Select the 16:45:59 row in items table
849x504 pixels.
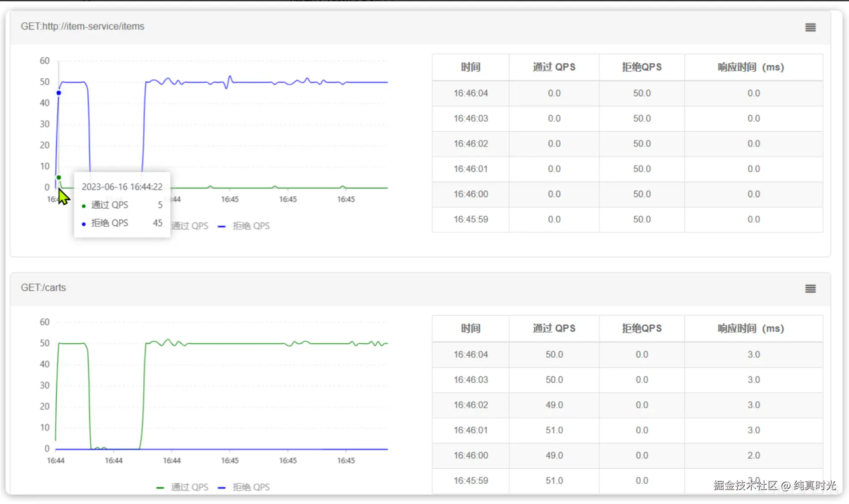point(628,220)
